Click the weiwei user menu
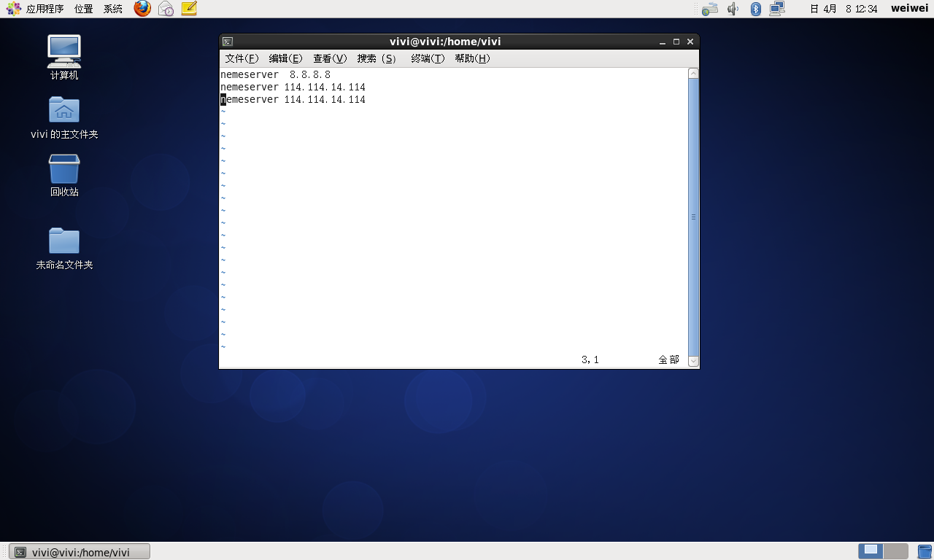 [x=909, y=9]
